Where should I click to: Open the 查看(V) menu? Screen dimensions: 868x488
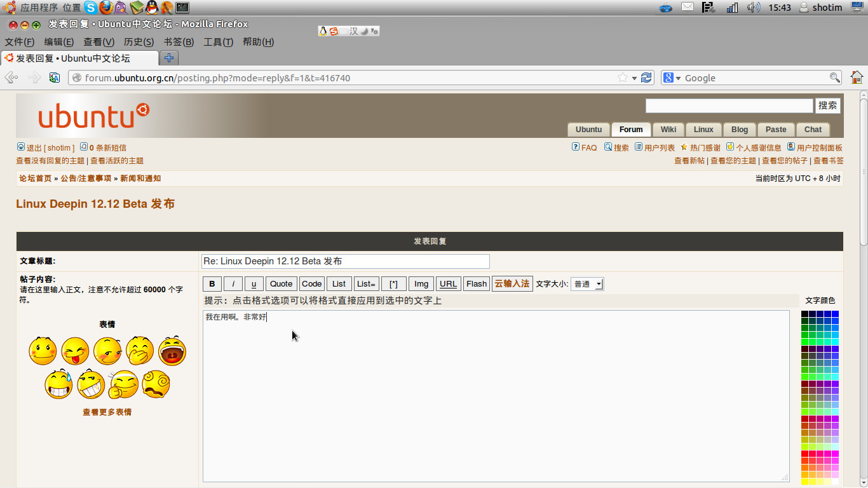tap(98, 42)
